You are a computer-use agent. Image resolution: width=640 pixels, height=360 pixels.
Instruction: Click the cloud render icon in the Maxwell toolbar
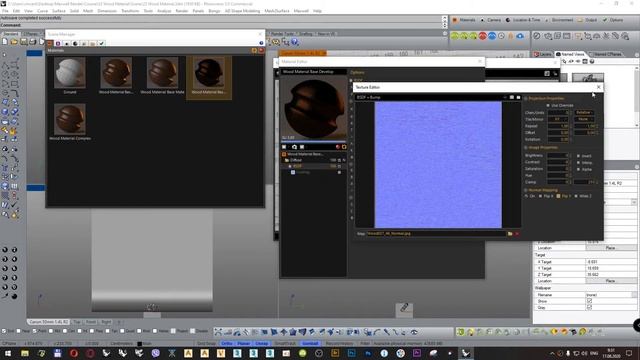(x=520, y=36)
